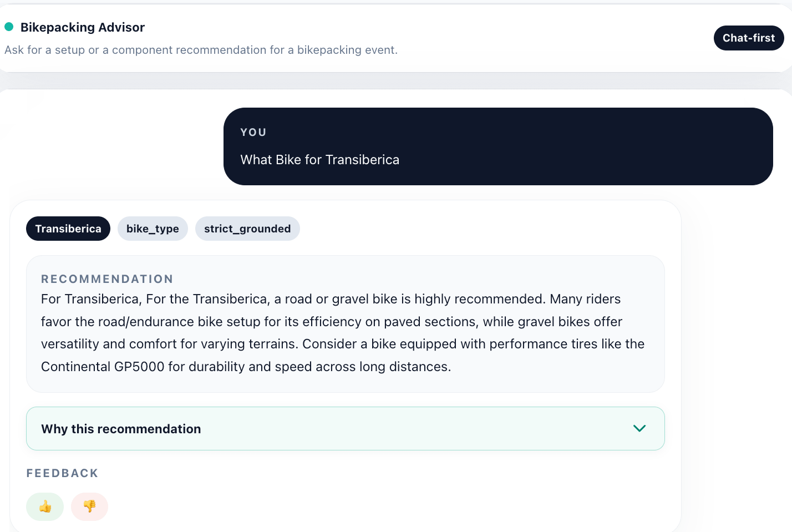Click the RECOMMENDATION heading label

point(107,279)
